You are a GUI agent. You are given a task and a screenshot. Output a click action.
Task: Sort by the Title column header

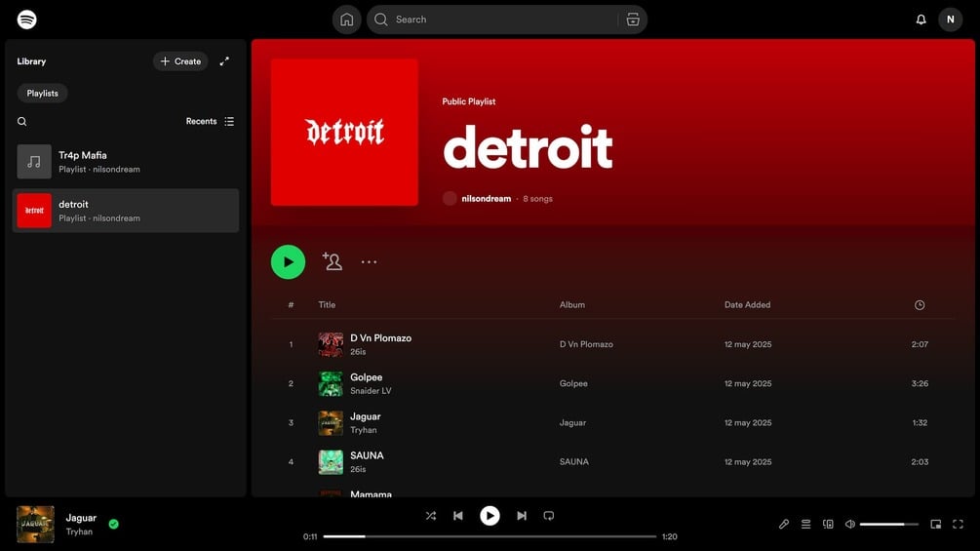coord(327,305)
